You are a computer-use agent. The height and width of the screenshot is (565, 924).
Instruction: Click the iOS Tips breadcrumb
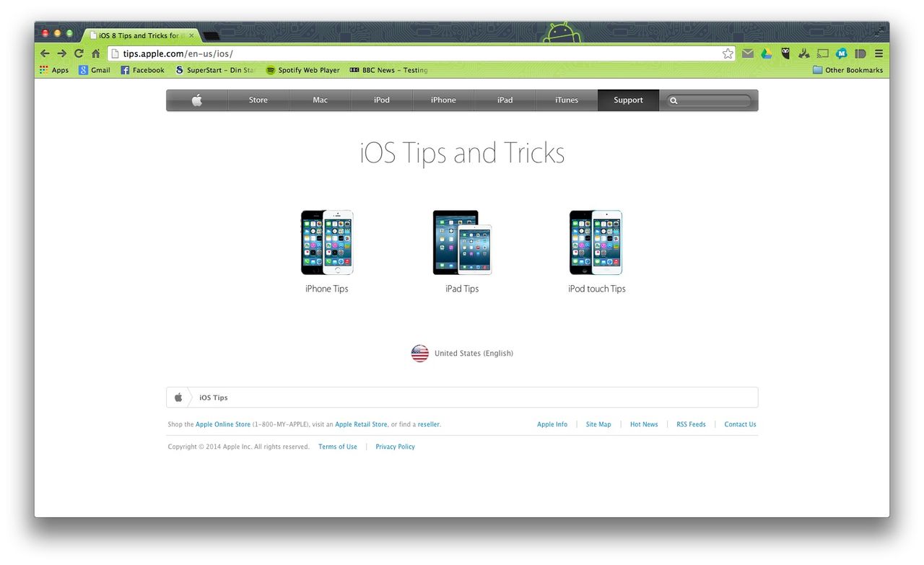pos(214,398)
